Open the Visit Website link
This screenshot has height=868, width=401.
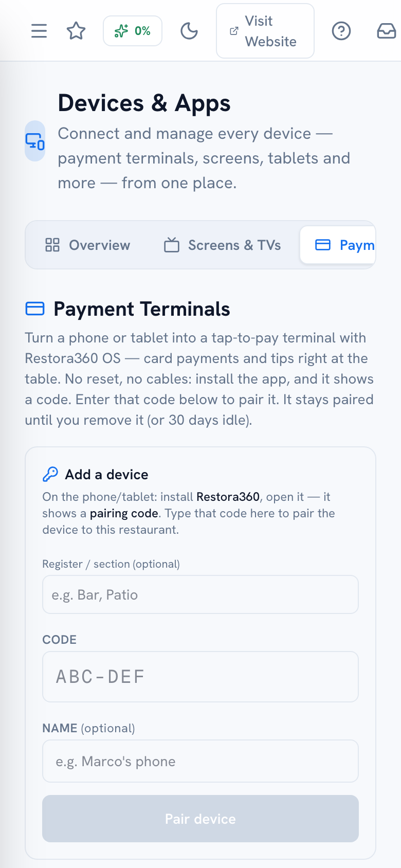point(265,31)
